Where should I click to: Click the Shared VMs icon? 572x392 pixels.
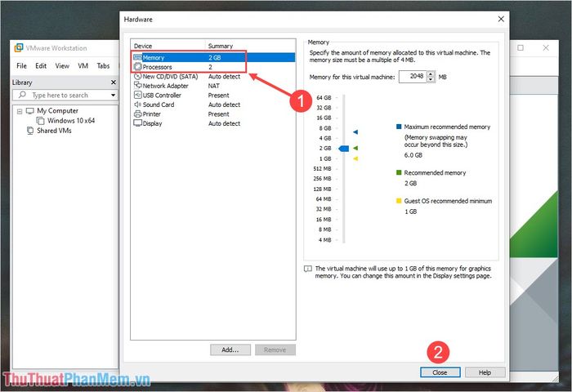[30, 131]
